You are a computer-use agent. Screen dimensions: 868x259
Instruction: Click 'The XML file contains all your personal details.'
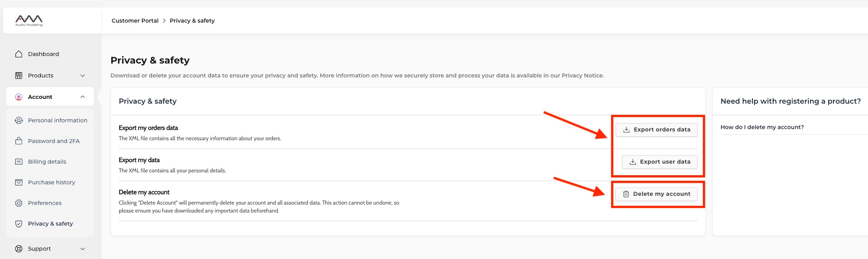point(172,171)
